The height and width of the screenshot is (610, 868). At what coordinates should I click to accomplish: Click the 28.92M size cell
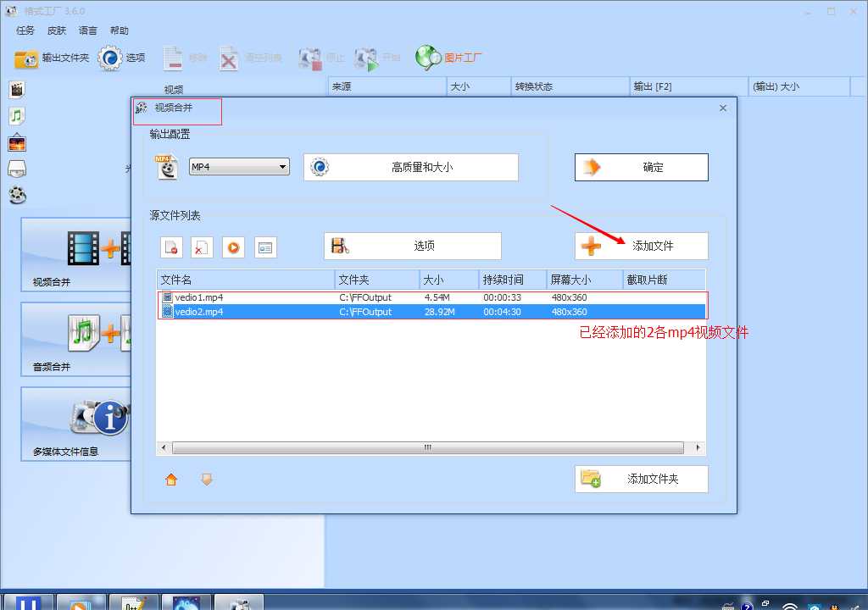pos(440,312)
